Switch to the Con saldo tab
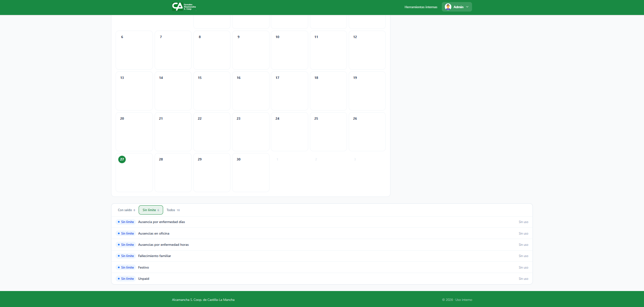644x307 pixels. (126, 210)
